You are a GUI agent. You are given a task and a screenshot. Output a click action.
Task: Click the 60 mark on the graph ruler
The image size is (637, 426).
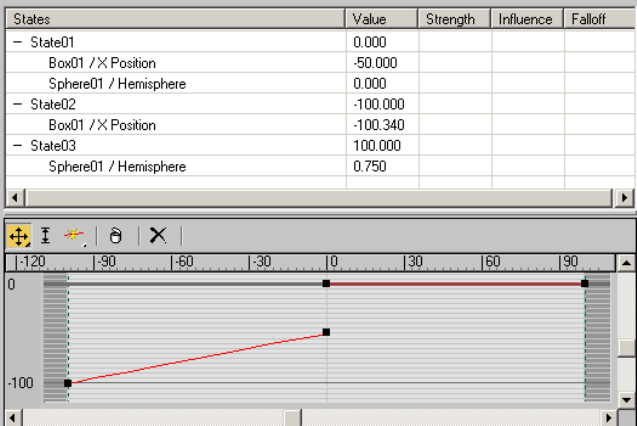pos(492,262)
